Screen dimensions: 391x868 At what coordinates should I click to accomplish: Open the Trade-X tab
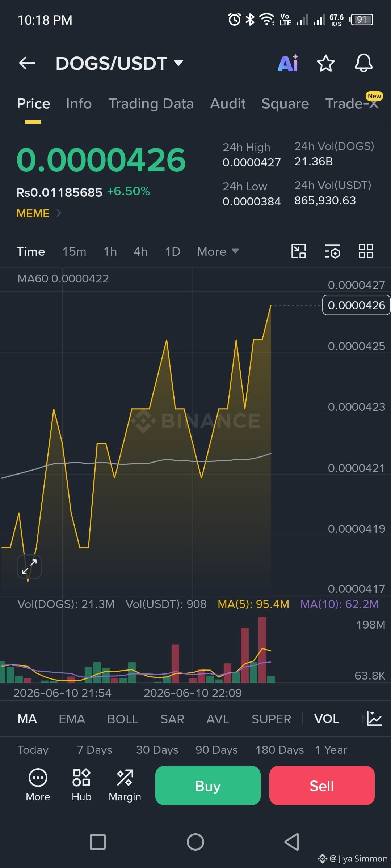coord(352,104)
